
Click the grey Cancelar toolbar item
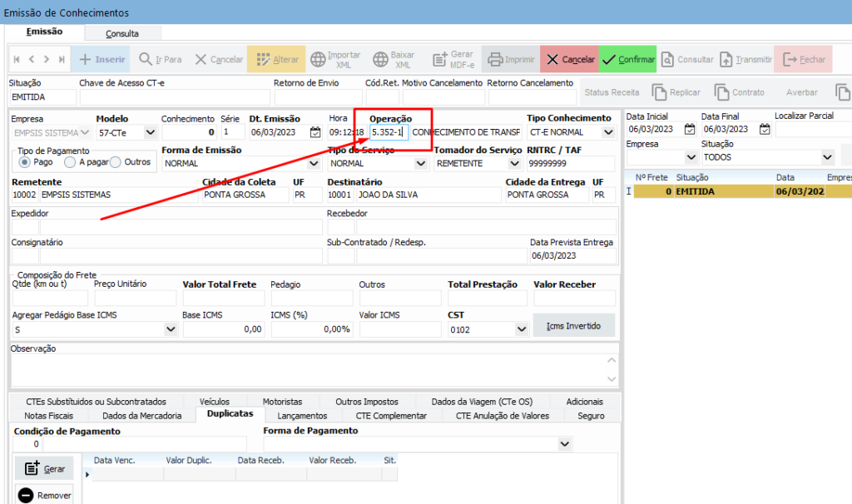pyautogui.click(x=219, y=59)
